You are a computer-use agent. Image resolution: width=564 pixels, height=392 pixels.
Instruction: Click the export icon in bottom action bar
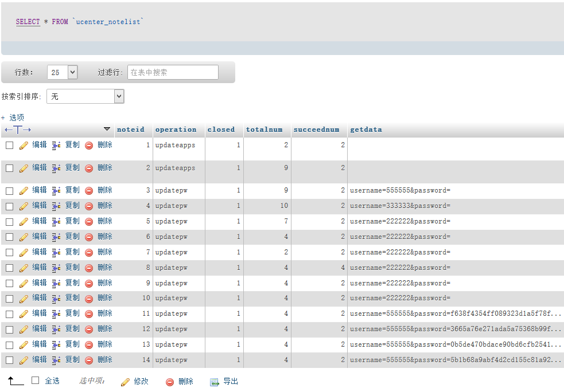tap(215, 382)
